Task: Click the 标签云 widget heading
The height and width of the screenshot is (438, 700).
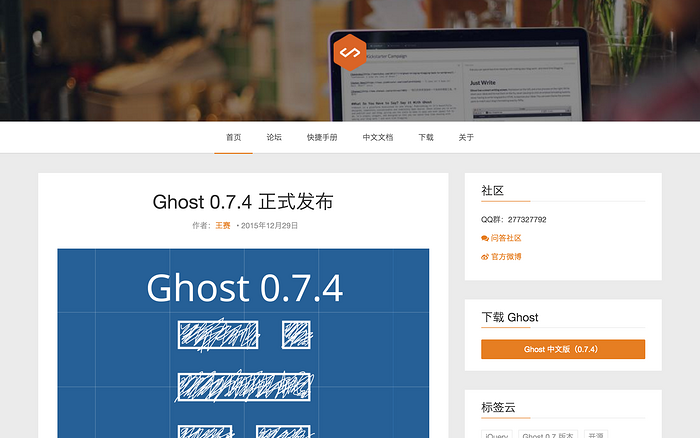Action: point(498,408)
